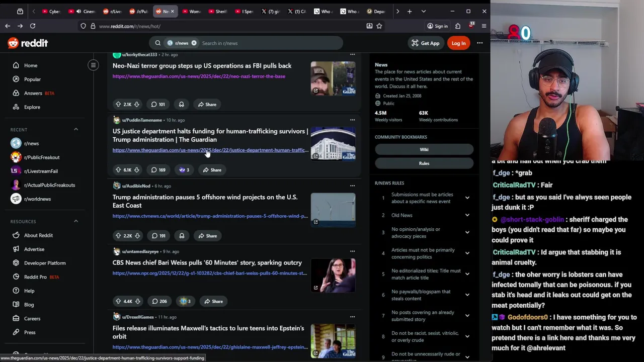Share the Neo-Nazi terror group post
The height and width of the screenshot is (362, 644).
[x=207, y=105]
